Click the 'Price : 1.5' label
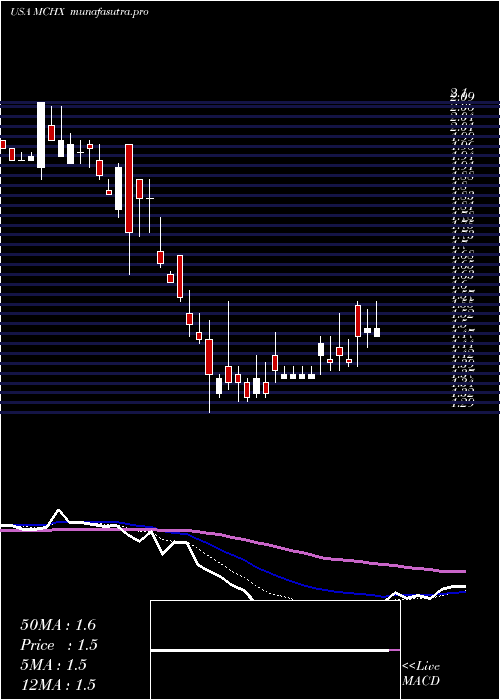 pos(59,645)
